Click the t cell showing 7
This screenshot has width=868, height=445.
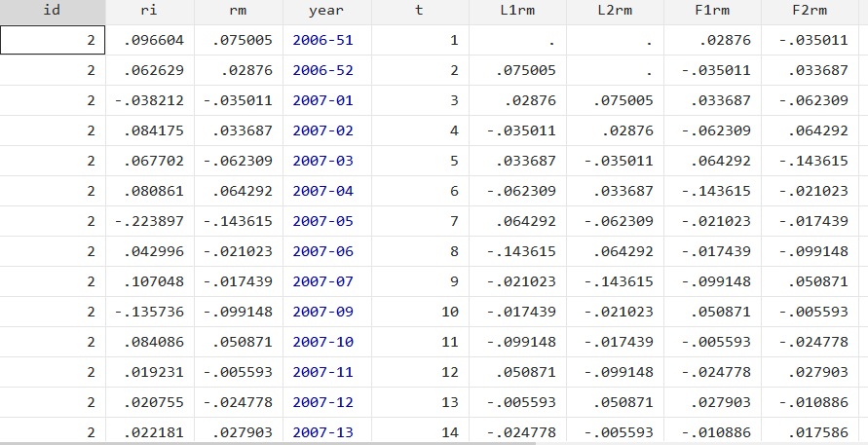420,221
